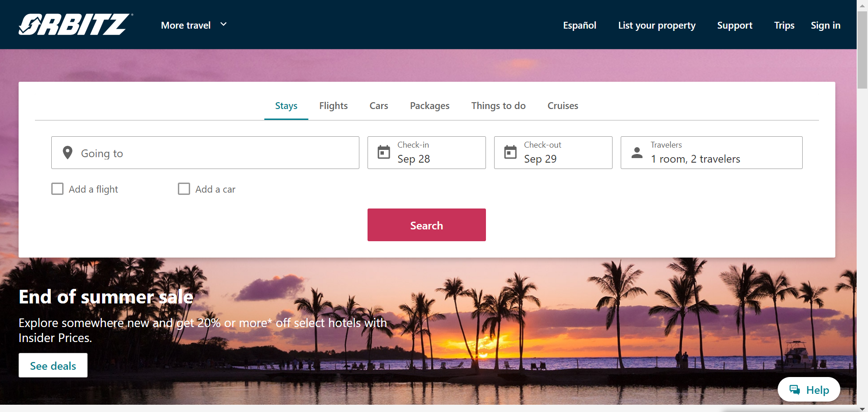Click the Check-out calendar icon
This screenshot has width=868, height=412.
tap(510, 152)
